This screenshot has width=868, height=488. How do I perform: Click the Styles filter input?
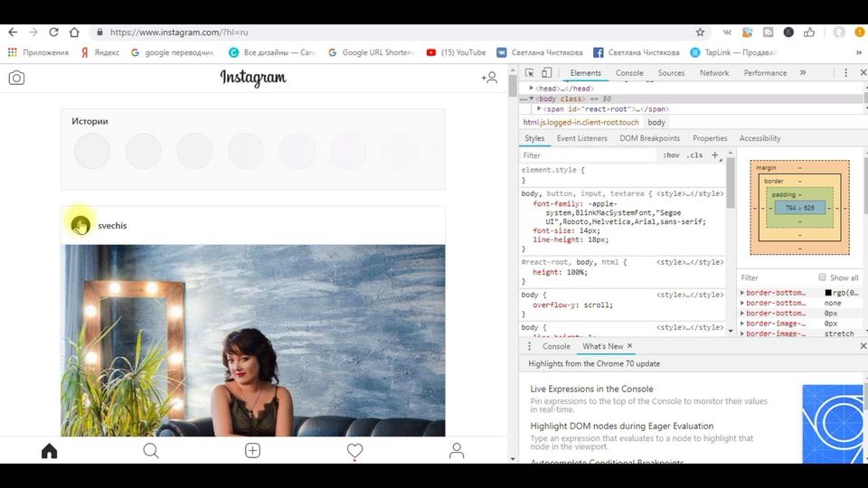[x=588, y=155]
